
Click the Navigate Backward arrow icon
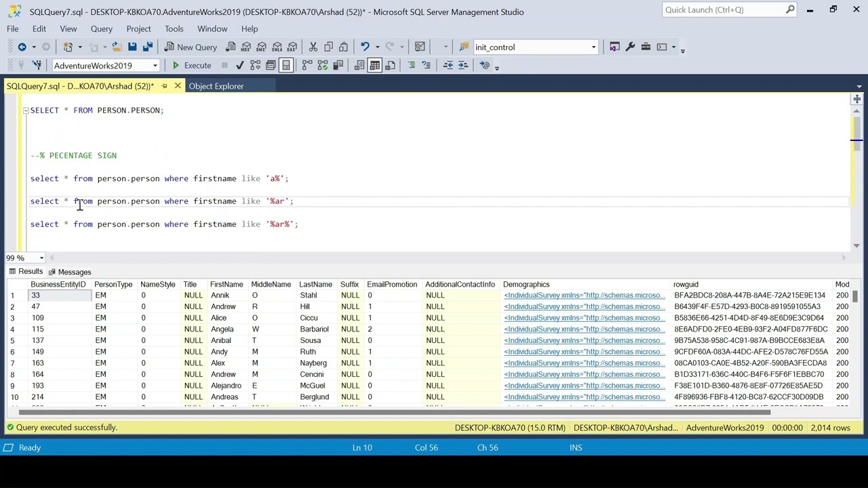tap(22, 47)
